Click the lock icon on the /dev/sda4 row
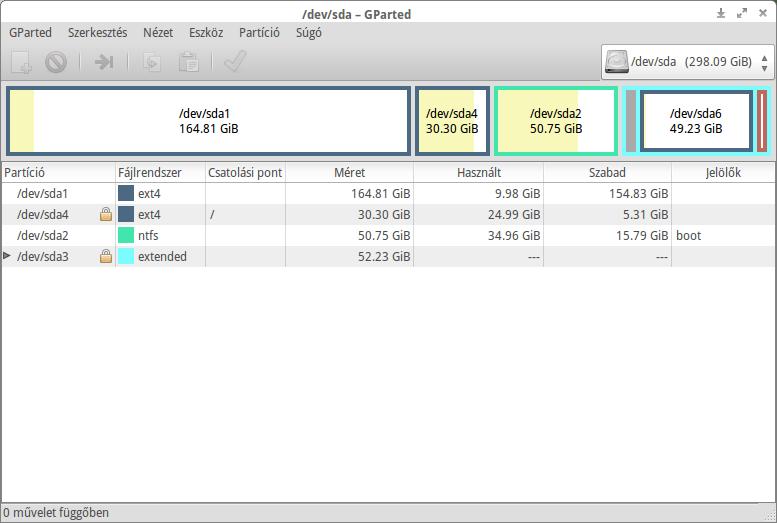Image resolution: width=777 pixels, height=523 pixels. (106, 214)
